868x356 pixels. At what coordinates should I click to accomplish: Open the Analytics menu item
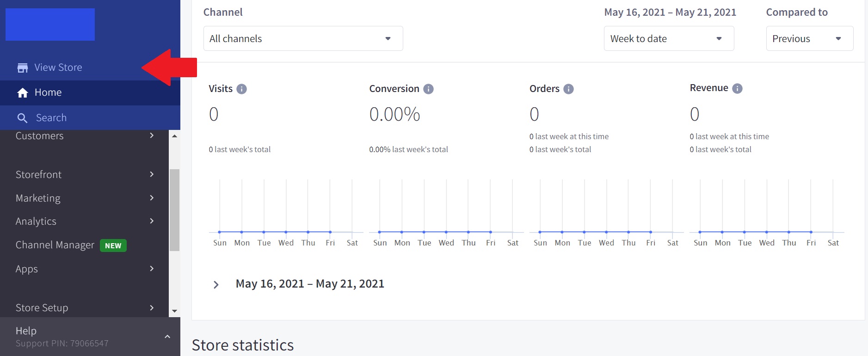[x=85, y=221]
